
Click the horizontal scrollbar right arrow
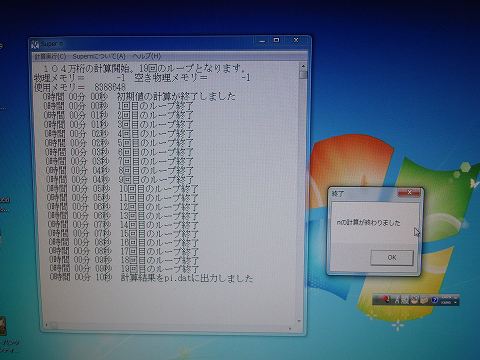(x=290, y=328)
